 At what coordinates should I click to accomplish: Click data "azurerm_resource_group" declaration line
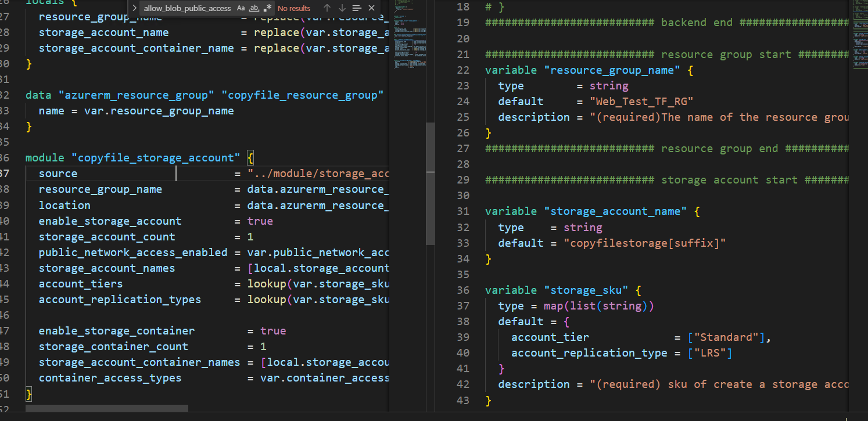coord(205,95)
